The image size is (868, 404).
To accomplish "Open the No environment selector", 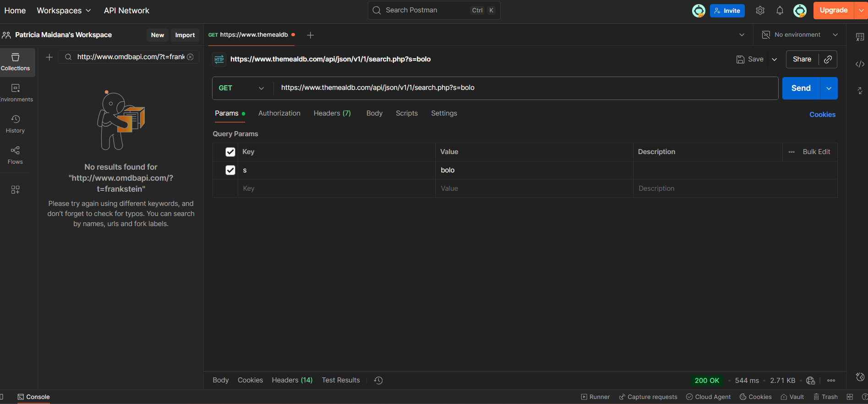I will (x=800, y=35).
